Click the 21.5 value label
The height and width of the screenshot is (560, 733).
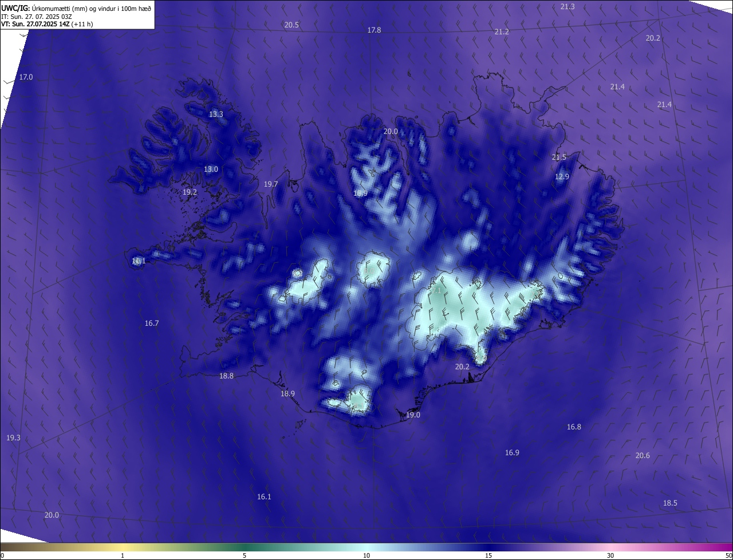coord(559,157)
